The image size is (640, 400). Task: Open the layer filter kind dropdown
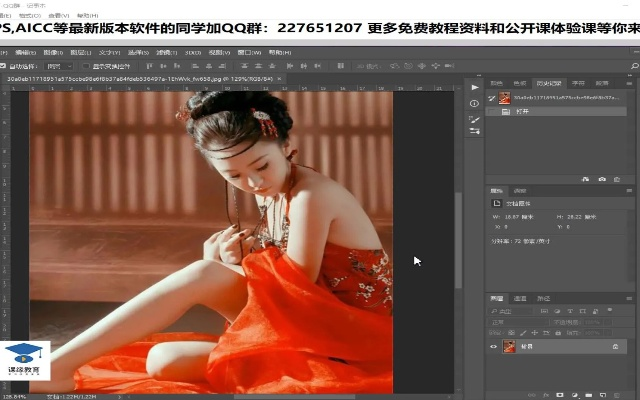(508, 310)
